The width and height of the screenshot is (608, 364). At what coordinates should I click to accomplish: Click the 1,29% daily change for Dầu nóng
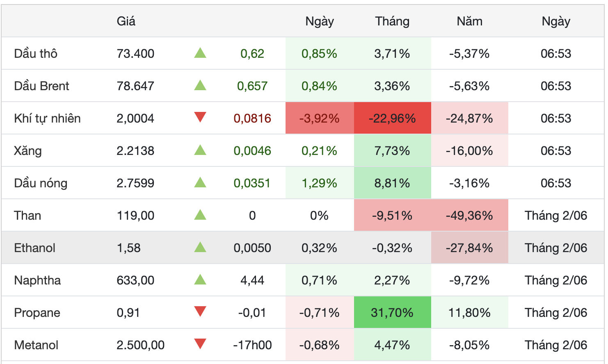[319, 183]
